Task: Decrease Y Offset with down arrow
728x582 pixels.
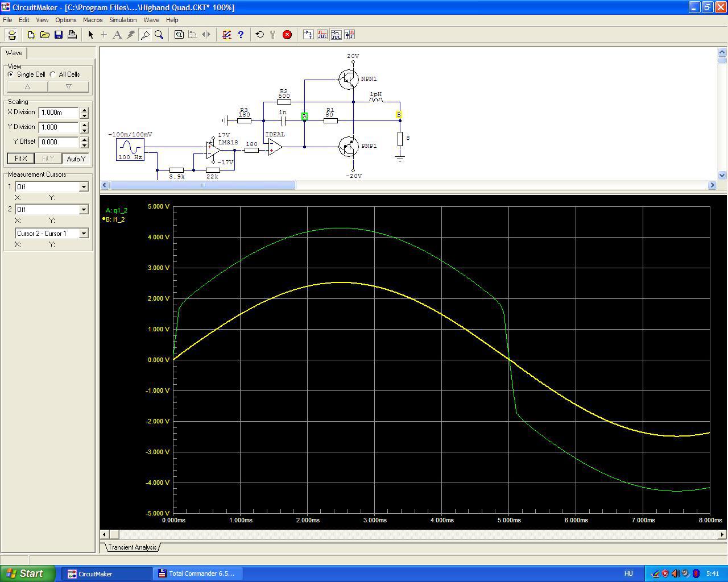Action: (84, 145)
